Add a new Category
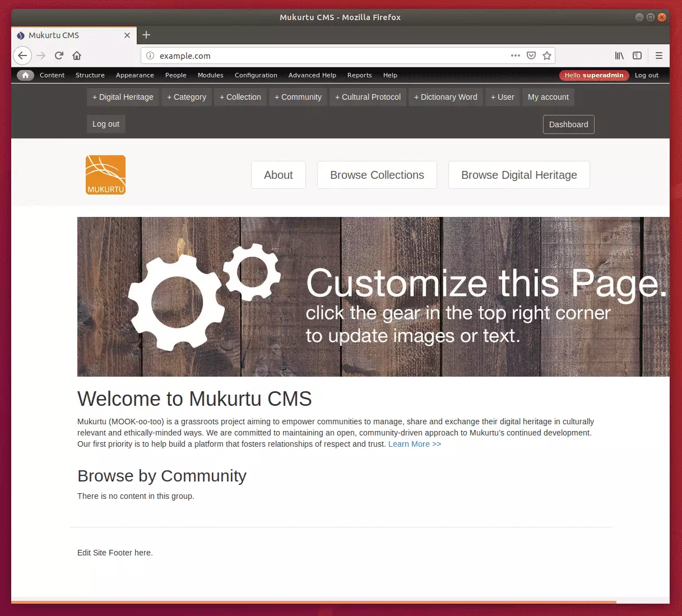Screen dimensions: 682x616 tap(187, 97)
